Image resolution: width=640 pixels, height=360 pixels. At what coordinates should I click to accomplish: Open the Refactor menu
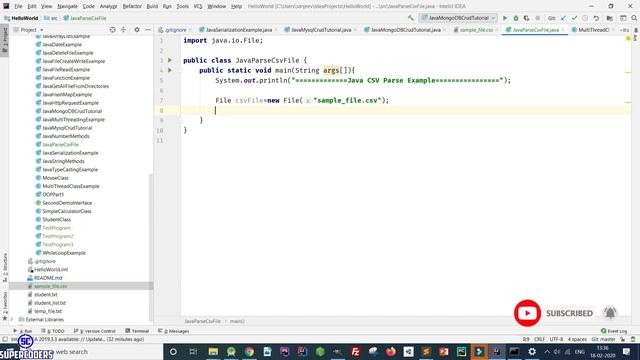132,6
